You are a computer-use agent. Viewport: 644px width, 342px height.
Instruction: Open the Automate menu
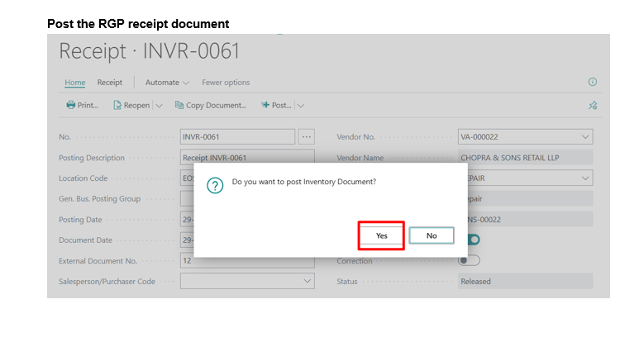167,83
